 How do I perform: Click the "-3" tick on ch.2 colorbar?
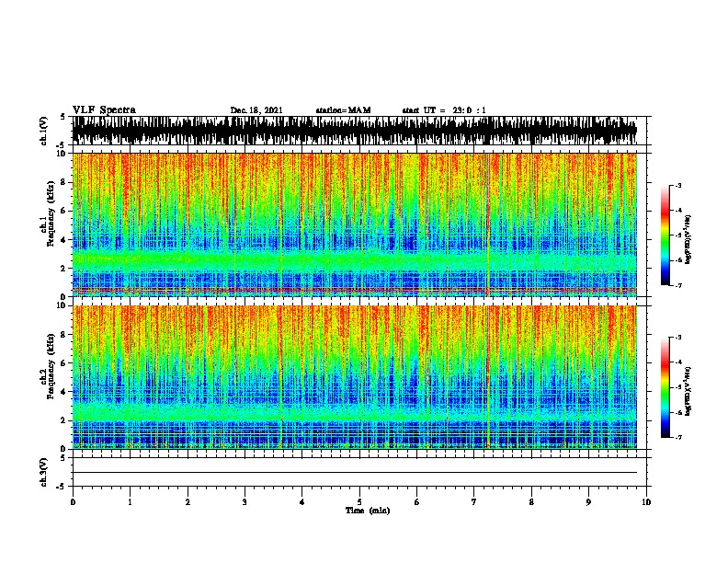pyautogui.click(x=678, y=338)
